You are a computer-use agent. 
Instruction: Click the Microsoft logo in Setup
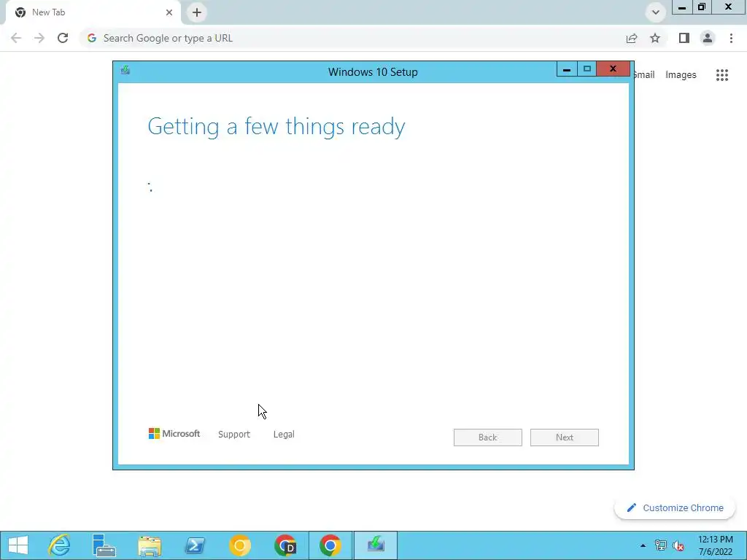174,434
